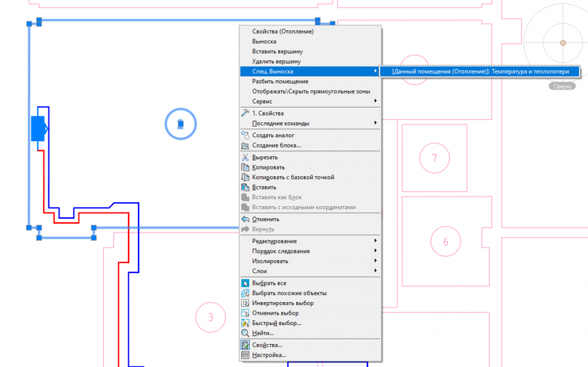Click scissors icon for Вырезать

coord(245,157)
